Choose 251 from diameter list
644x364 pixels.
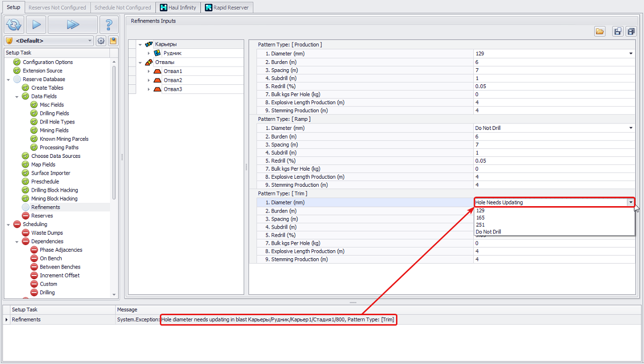(554, 225)
